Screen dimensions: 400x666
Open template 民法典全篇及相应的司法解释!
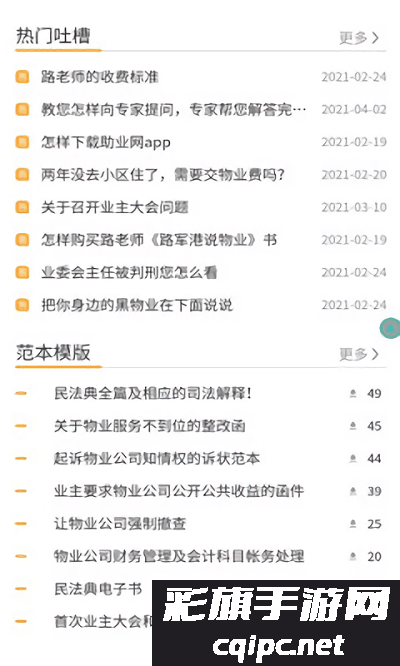coord(153,393)
